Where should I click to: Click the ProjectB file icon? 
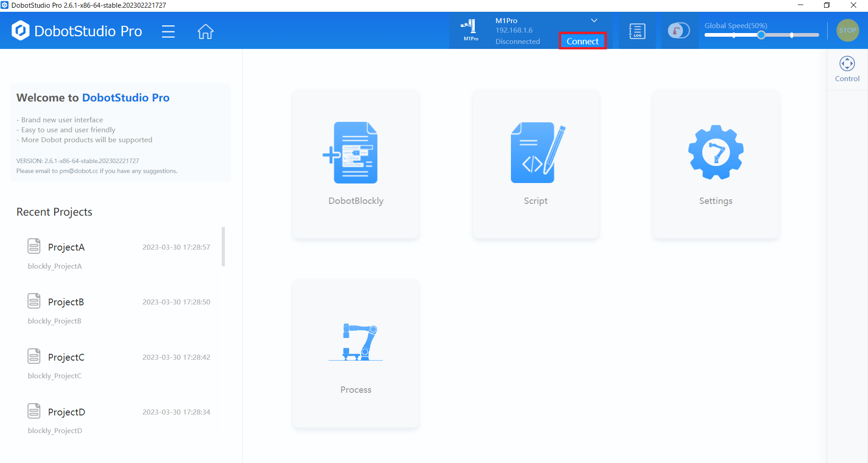[x=34, y=301]
